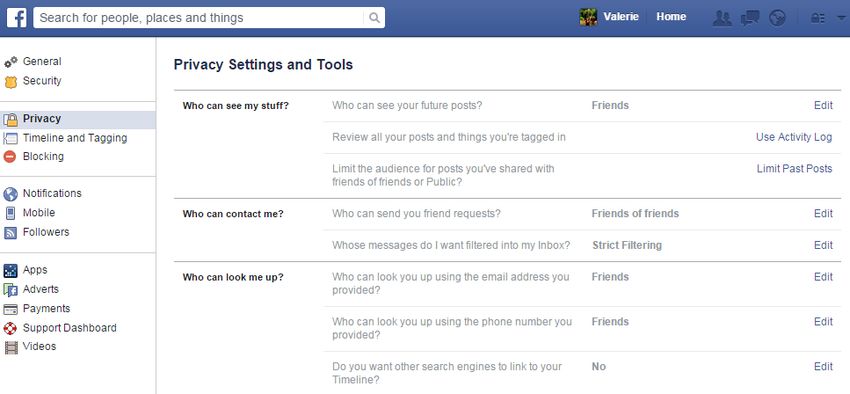This screenshot has height=394, width=850.
Task: Click the Security badge icon in sidebar
Action: click(x=10, y=82)
